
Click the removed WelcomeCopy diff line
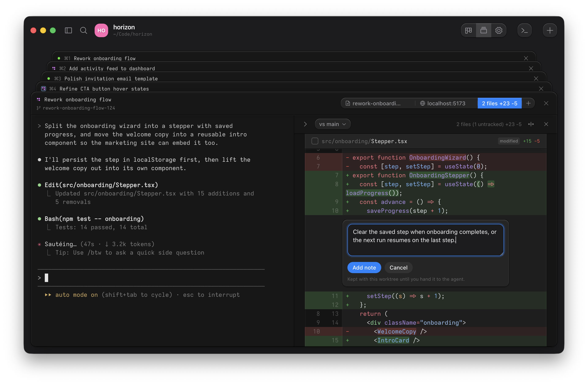tap(425, 331)
